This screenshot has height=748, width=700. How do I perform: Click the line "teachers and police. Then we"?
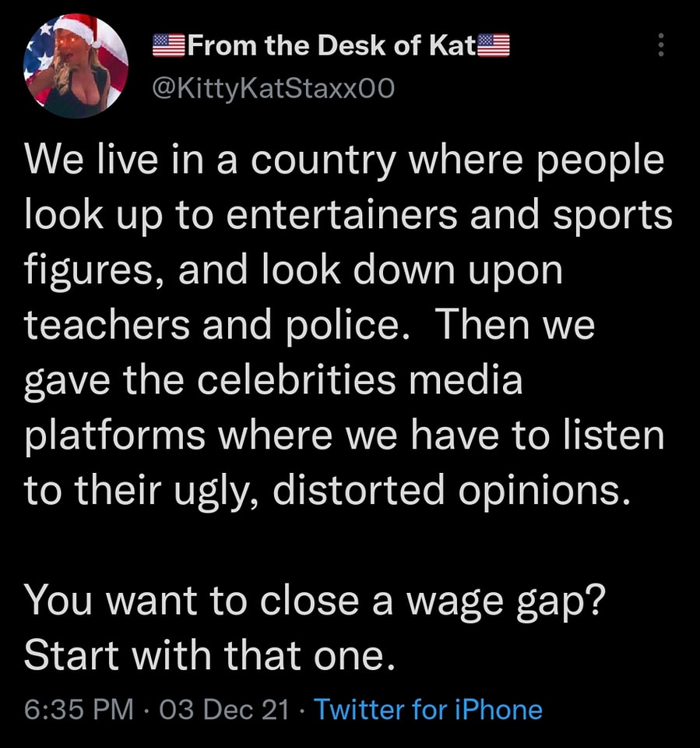pyautogui.click(x=309, y=326)
